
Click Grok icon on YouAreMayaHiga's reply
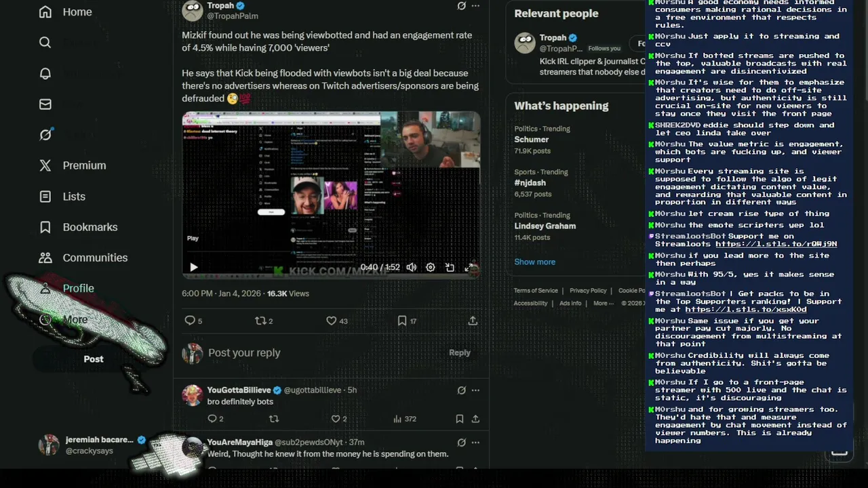pyautogui.click(x=462, y=442)
